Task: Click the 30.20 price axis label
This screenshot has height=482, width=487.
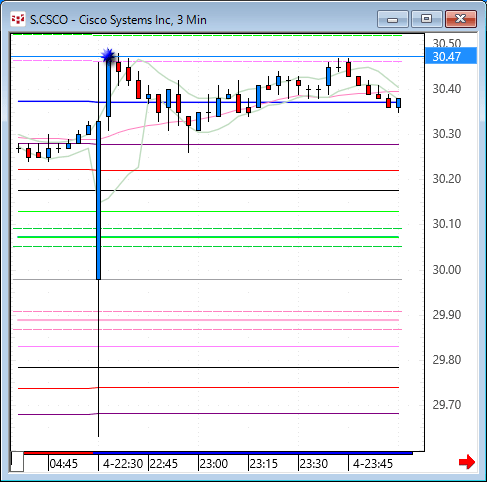Action: click(x=447, y=179)
